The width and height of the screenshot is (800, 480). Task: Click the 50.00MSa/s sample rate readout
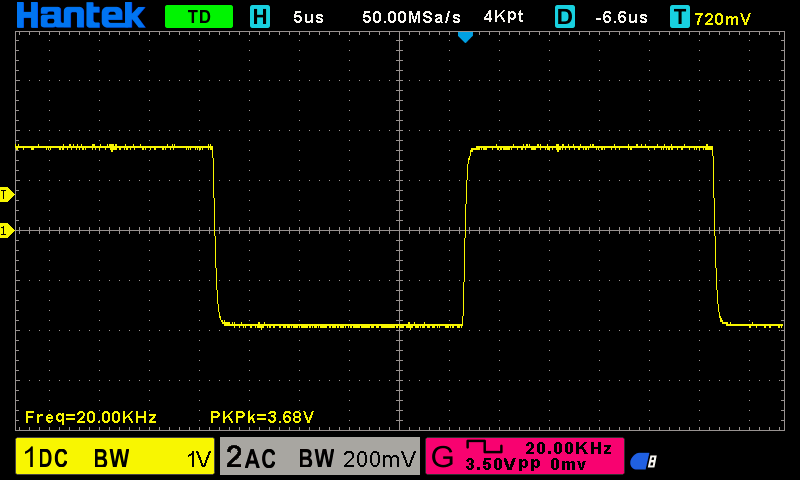tap(411, 17)
